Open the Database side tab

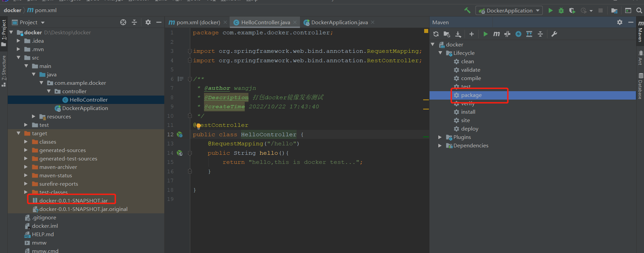(x=640, y=86)
